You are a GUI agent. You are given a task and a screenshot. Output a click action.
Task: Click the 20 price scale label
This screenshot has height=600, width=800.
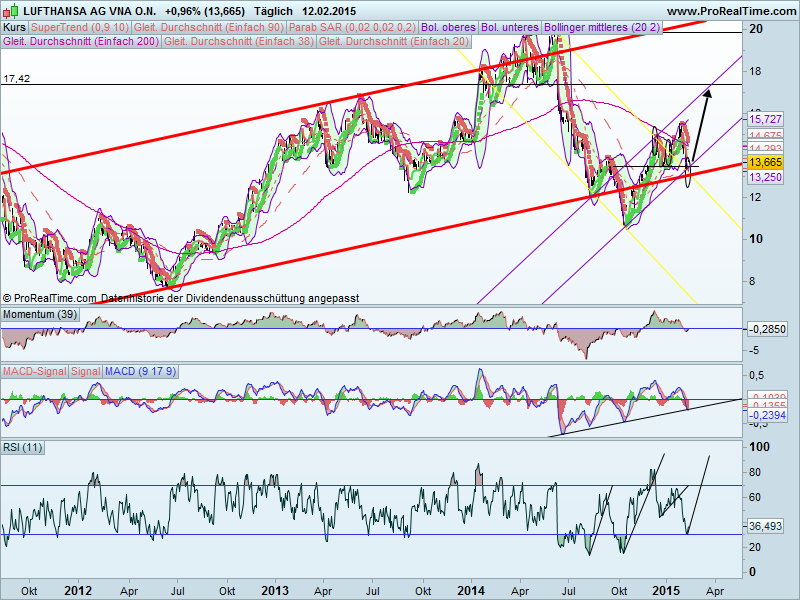tap(756, 29)
